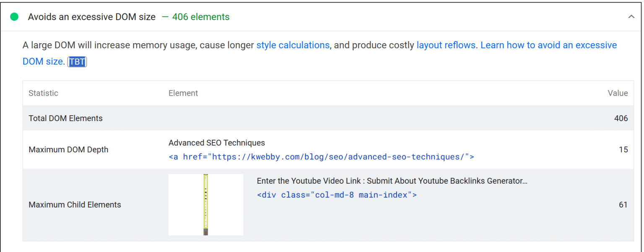The image size is (644, 252).
Task: Click the Value column header
Action: 618,93
